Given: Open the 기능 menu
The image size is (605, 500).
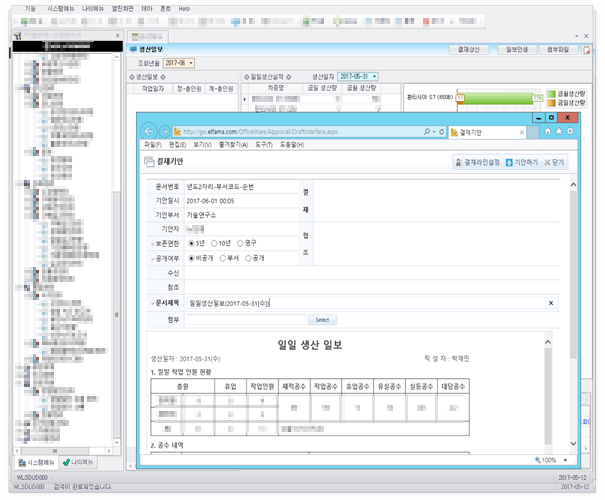Looking at the screenshot, I should coord(30,8).
